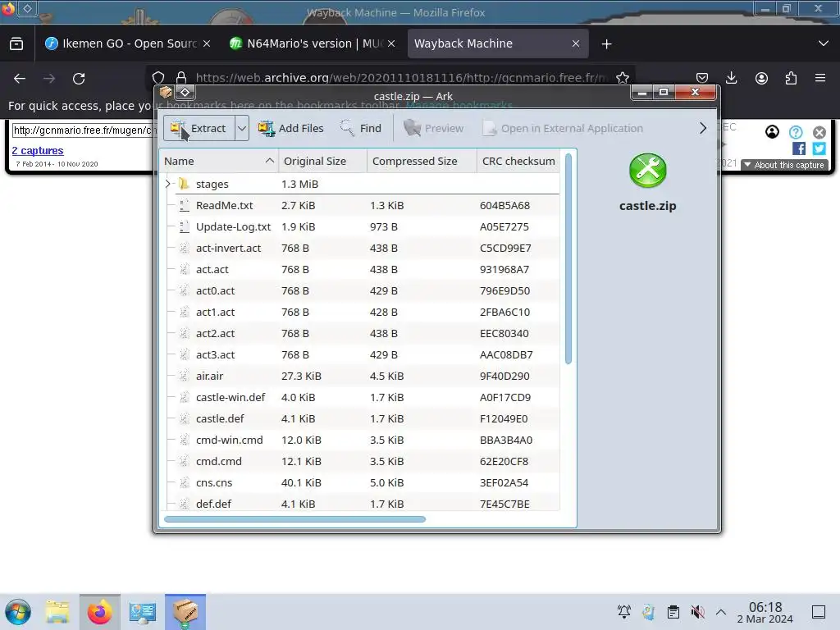Expand About this capture
Image resolution: width=840 pixels, height=630 pixels.
pyautogui.click(x=784, y=165)
